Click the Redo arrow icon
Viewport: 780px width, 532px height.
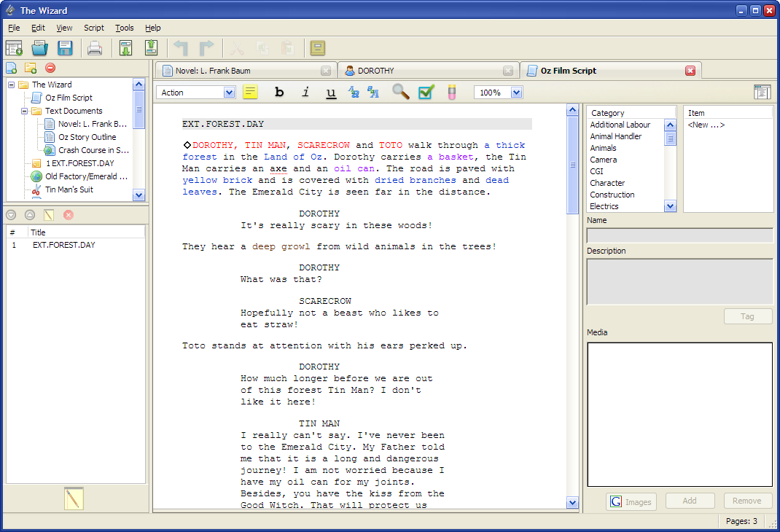point(206,48)
